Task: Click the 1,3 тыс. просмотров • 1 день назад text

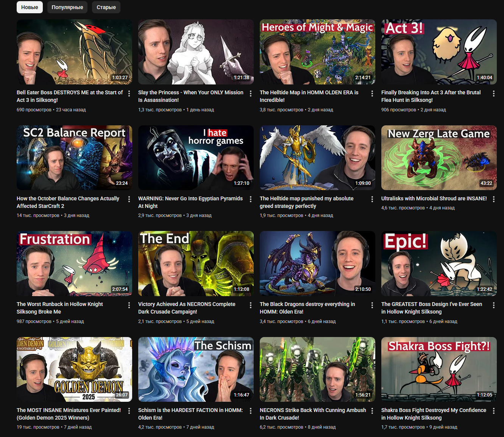Action: [x=176, y=110]
